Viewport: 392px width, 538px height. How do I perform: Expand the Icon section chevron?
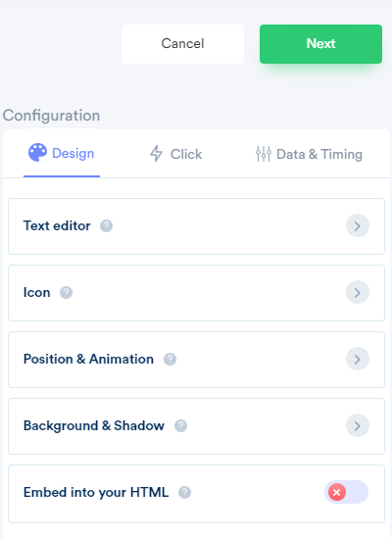358,292
